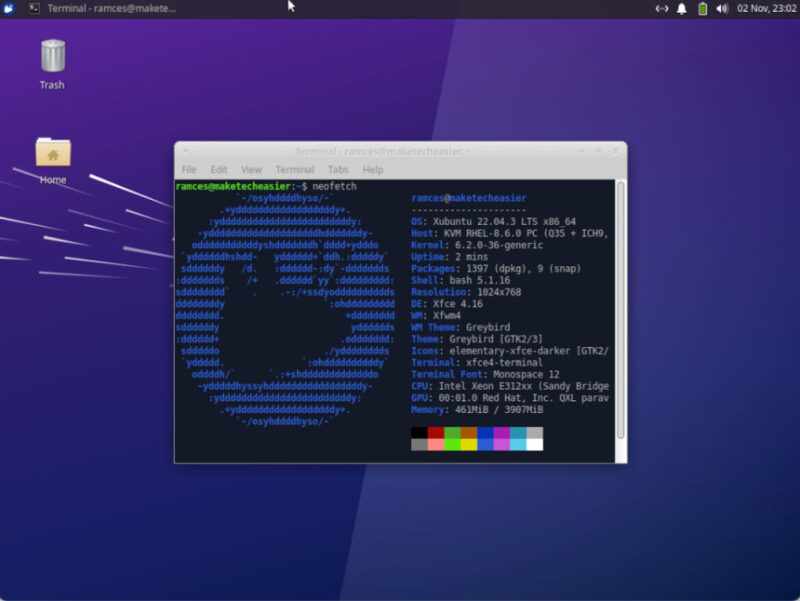The image size is (800, 601).
Task: Open the Tabs menu
Action: tap(338, 169)
